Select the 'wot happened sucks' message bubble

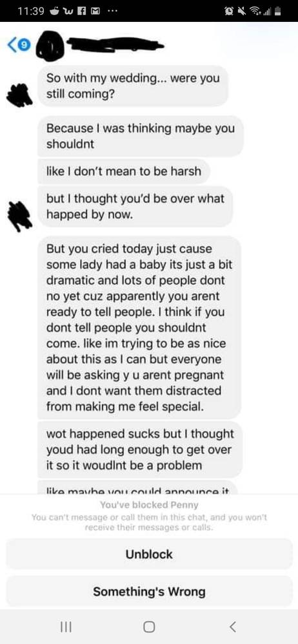click(x=140, y=450)
